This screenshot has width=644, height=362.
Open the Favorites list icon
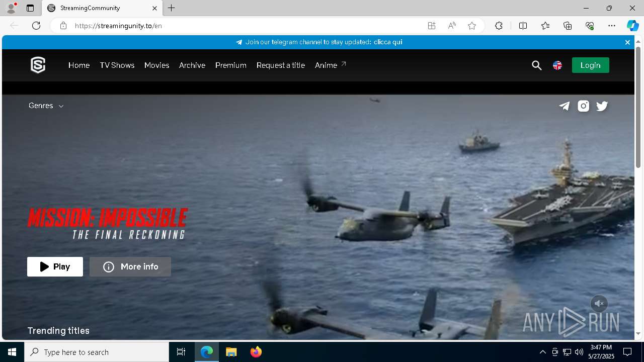545,26
